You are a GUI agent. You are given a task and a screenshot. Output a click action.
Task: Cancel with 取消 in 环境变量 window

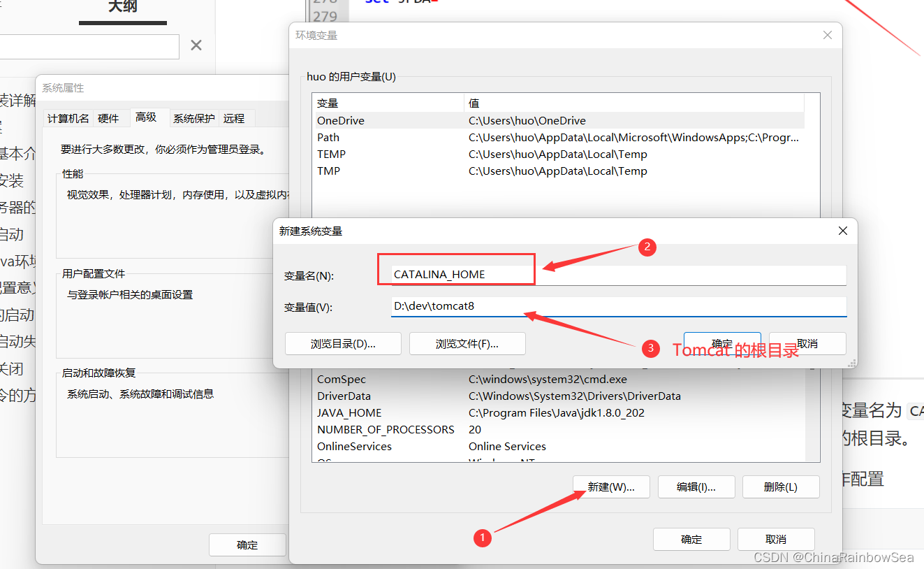(x=776, y=539)
